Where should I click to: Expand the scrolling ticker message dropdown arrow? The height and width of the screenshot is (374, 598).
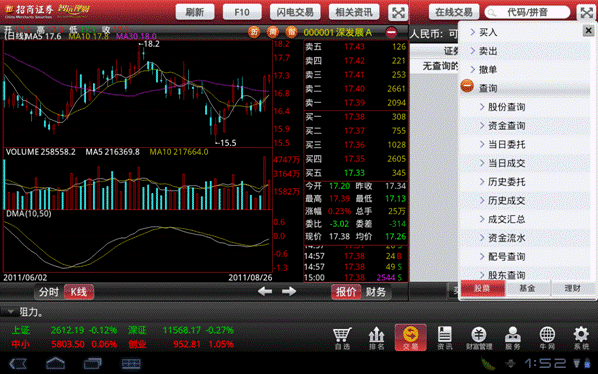coord(10,312)
